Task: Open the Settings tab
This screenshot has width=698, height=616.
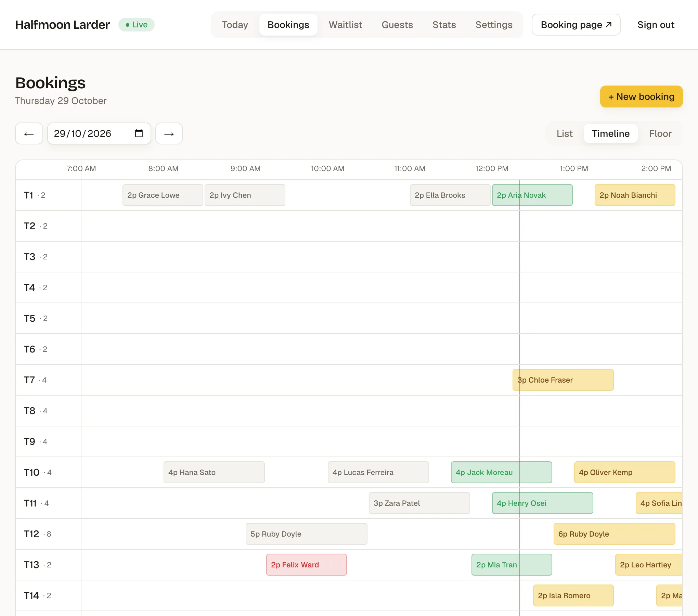Action: click(x=494, y=25)
